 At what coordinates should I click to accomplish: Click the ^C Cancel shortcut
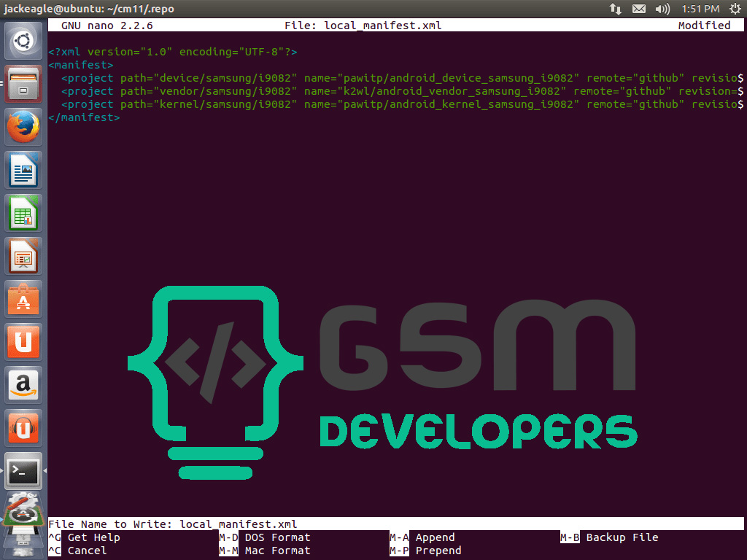77,551
